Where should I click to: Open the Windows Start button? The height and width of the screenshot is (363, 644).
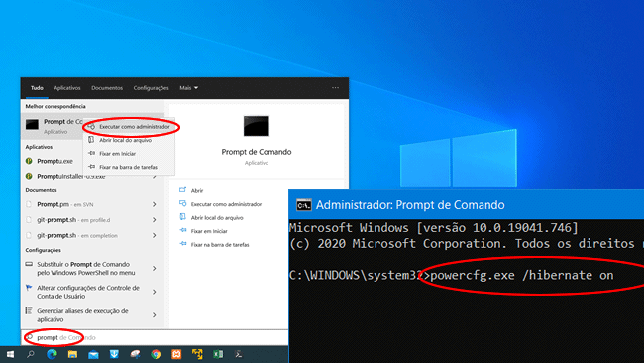click(x=10, y=354)
